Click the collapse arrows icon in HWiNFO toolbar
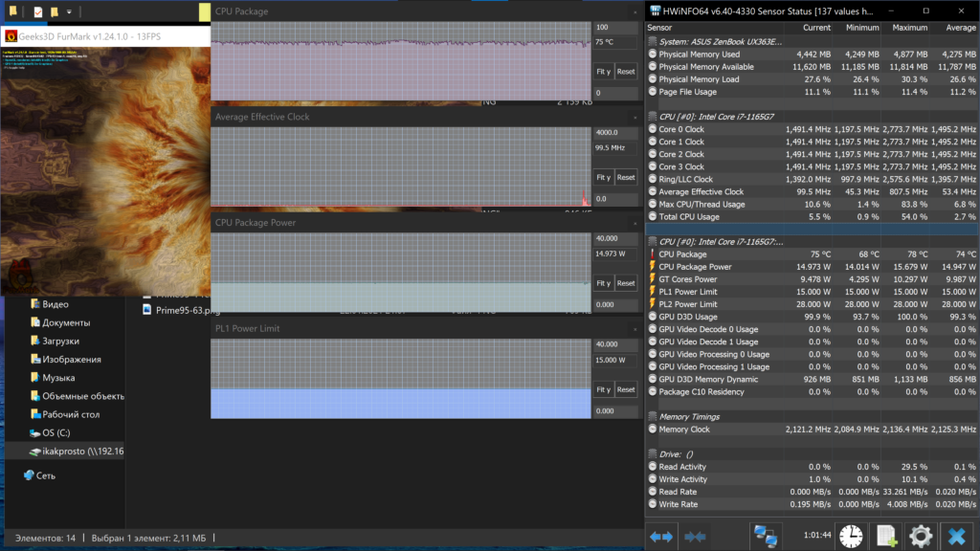This screenshot has height=551, width=980. coord(695,536)
